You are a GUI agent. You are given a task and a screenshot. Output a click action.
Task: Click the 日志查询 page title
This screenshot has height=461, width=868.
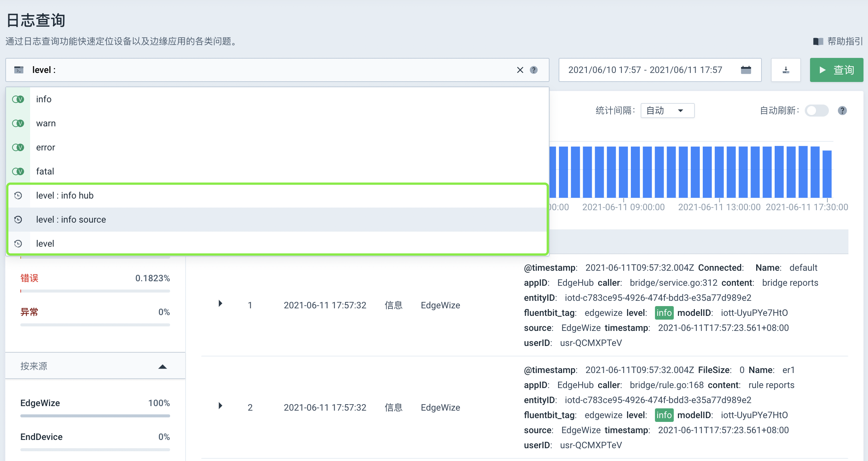pos(36,20)
